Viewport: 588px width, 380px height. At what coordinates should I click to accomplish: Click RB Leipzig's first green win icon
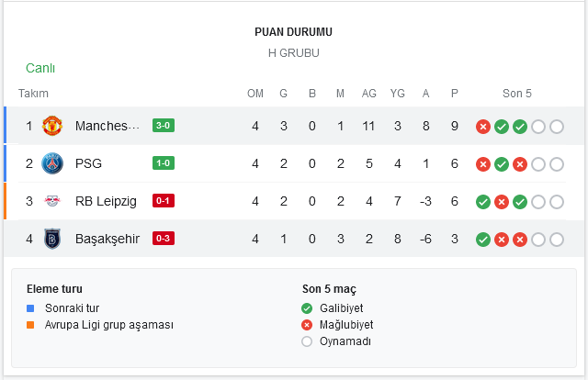pyautogui.click(x=483, y=202)
